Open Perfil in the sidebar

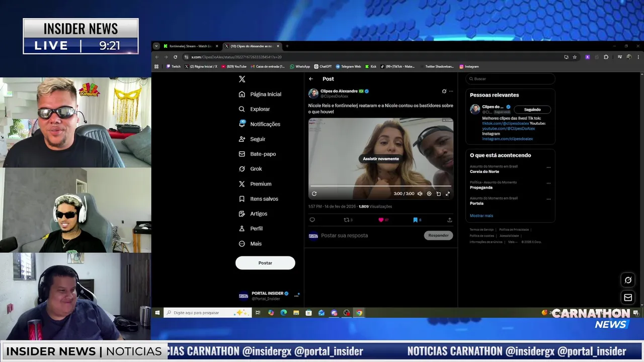point(251,229)
